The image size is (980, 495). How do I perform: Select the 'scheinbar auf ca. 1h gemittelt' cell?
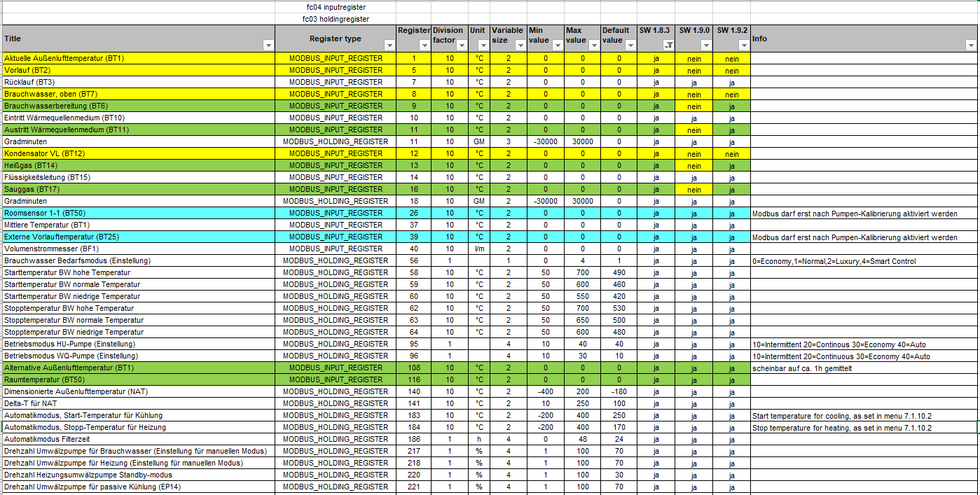[864, 368]
